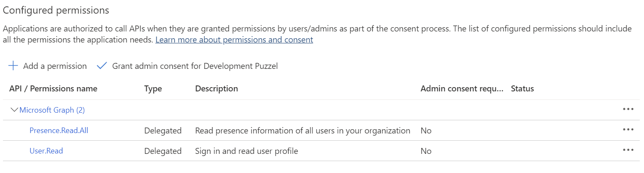The height and width of the screenshot is (173, 644).
Task: Click the truncated Admin consent column header
Action: click(462, 89)
